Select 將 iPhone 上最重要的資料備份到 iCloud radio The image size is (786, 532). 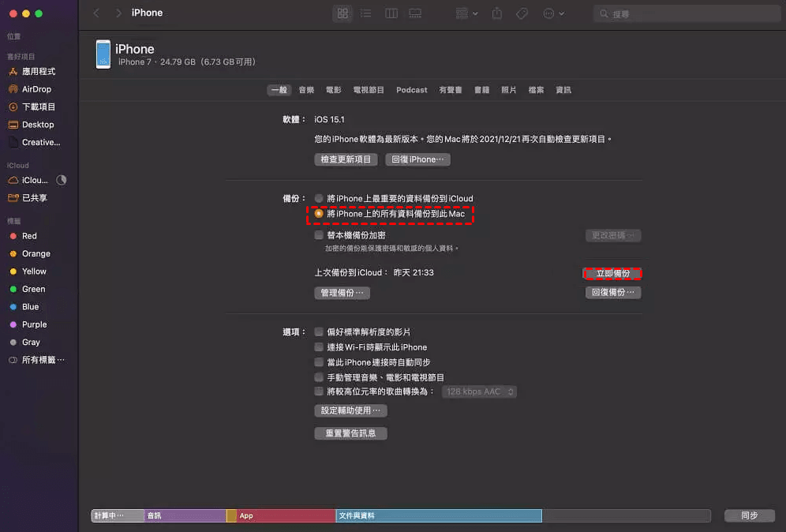[x=319, y=198]
